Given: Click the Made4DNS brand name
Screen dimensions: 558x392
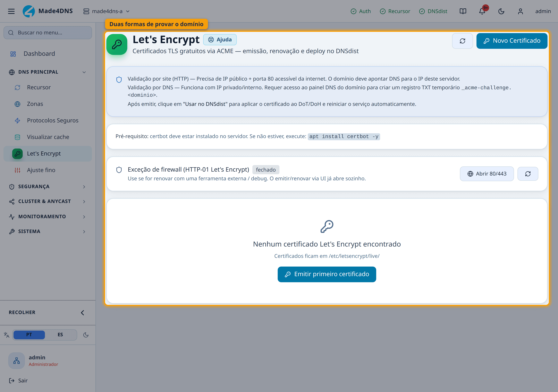Looking at the screenshot, I should 56,11.
